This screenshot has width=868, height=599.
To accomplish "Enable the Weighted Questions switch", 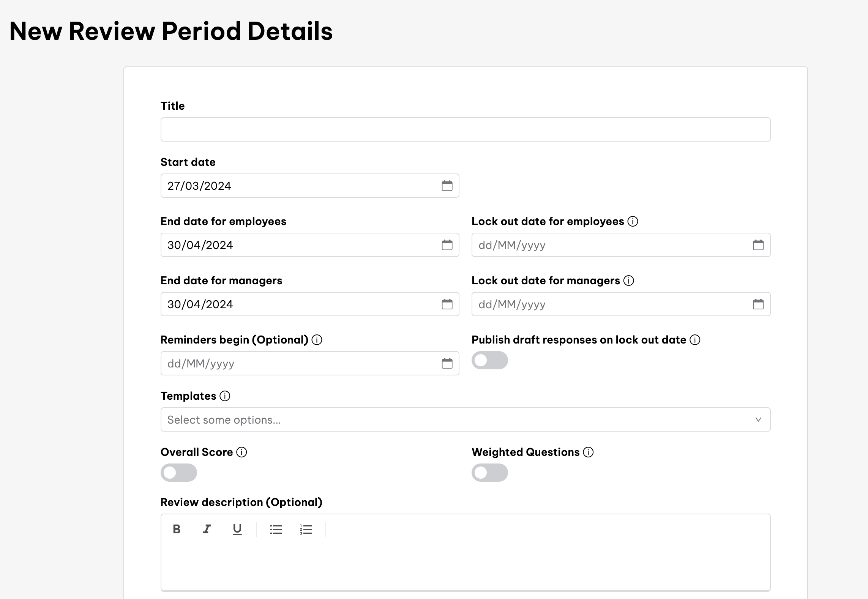I will click(490, 473).
